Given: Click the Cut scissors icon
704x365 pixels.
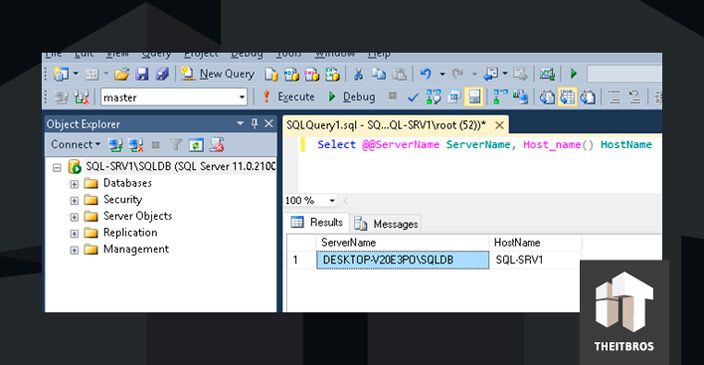Looking at the screenshot, I should click(x=358, y=74).
